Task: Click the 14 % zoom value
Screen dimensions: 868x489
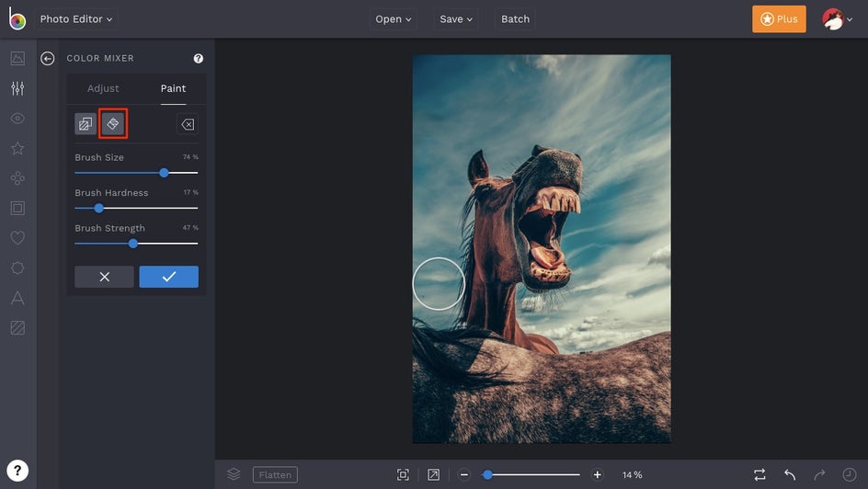Action: point(633,474)
